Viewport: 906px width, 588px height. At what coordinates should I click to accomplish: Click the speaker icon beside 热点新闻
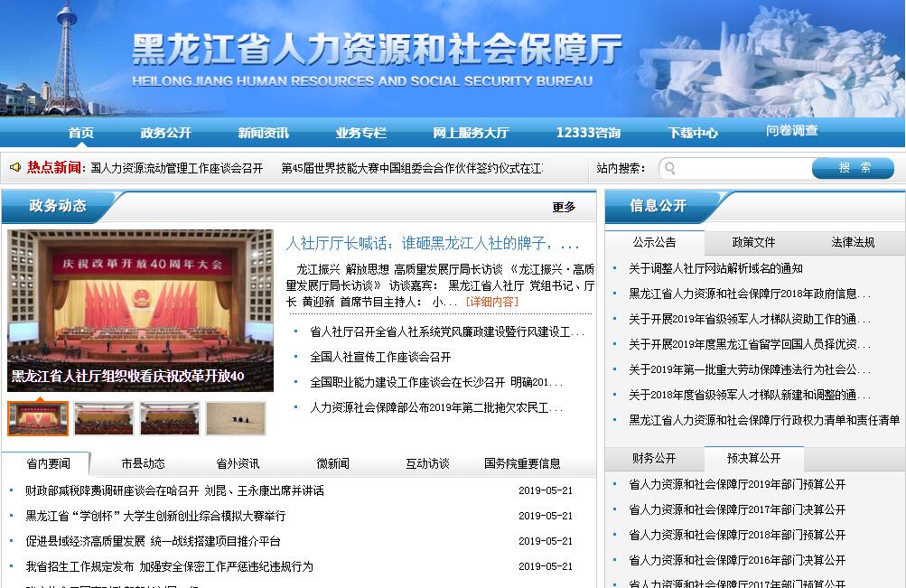pyautogui.click(x=15, y=167)
